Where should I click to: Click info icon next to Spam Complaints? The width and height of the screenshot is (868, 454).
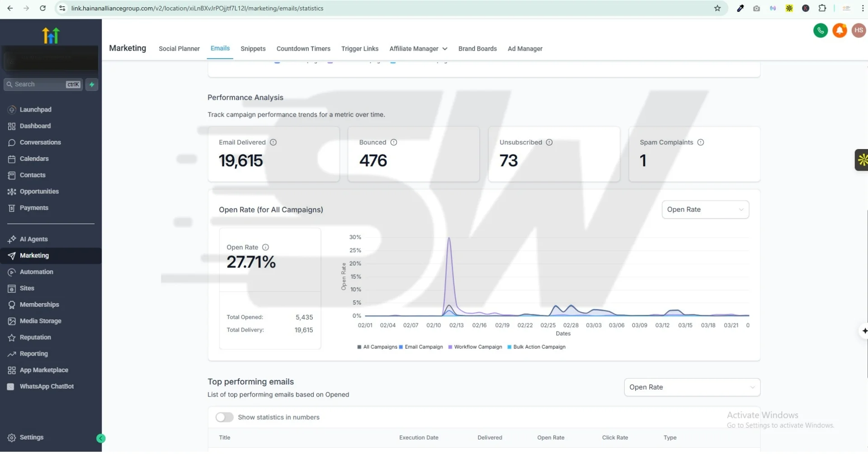(x=700, y=143)
